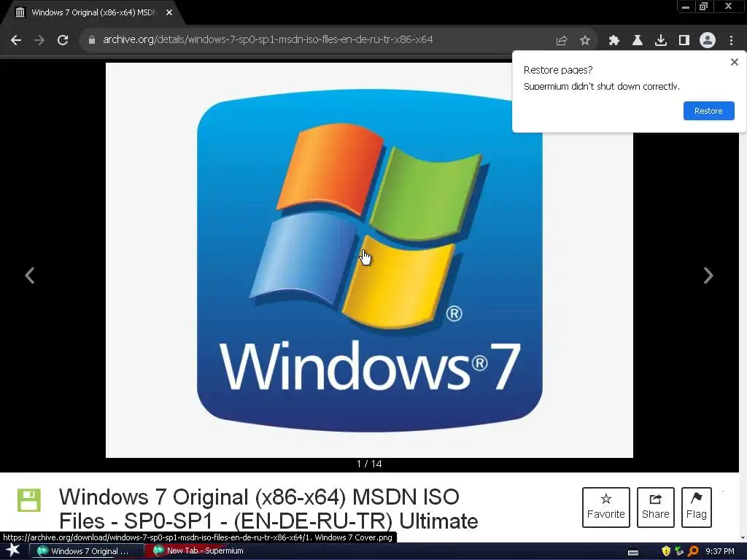The height and width of the screenshot is (560, 747).
Task: Add item to Favorites
Action: pyautogui.click(x=606, y=507)
